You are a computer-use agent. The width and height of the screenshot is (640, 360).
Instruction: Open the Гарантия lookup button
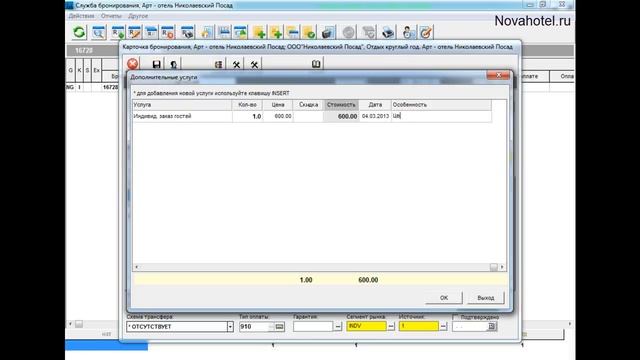[x=338, y=327]
